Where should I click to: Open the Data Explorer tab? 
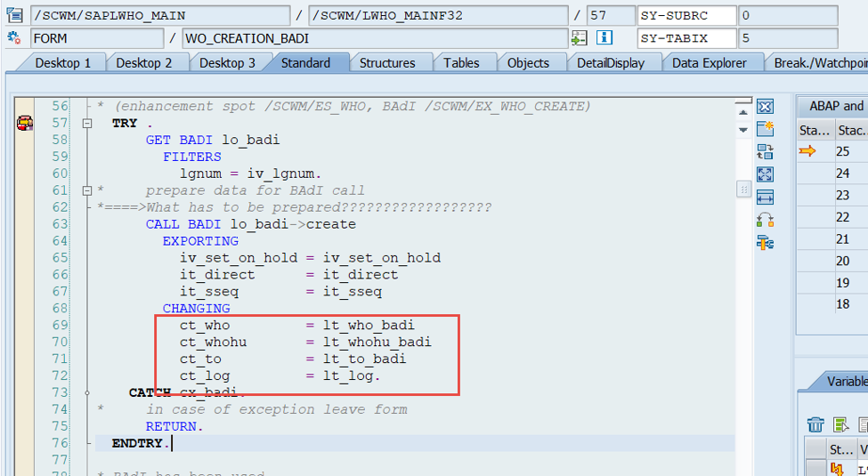coord(710,62)
